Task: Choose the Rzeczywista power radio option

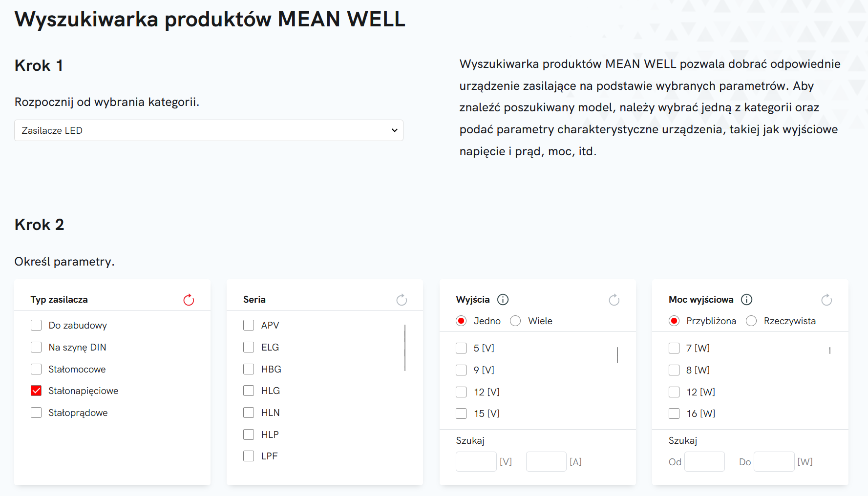Action: pyautogui.click(x=751, y=321)
